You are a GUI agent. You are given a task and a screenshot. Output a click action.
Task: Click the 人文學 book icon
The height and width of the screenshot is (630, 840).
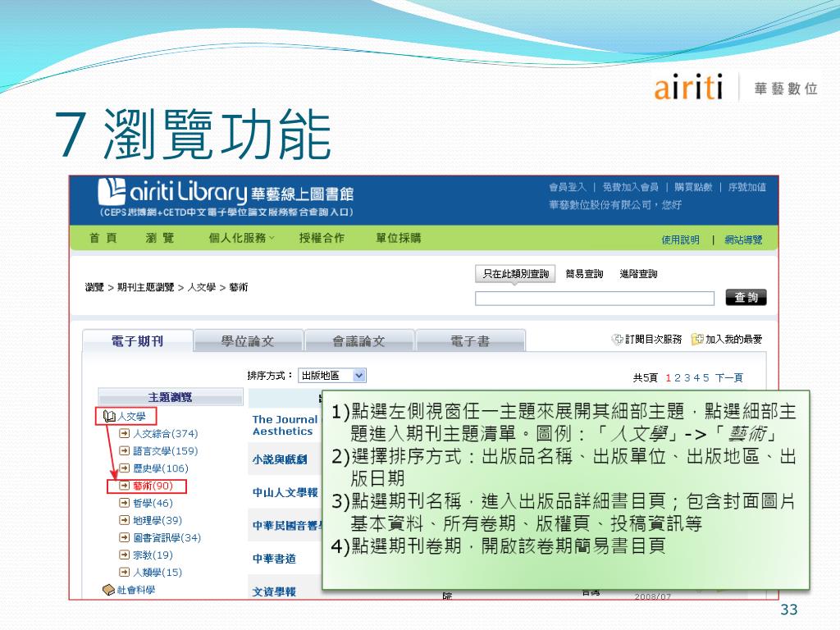pos(109,416)
